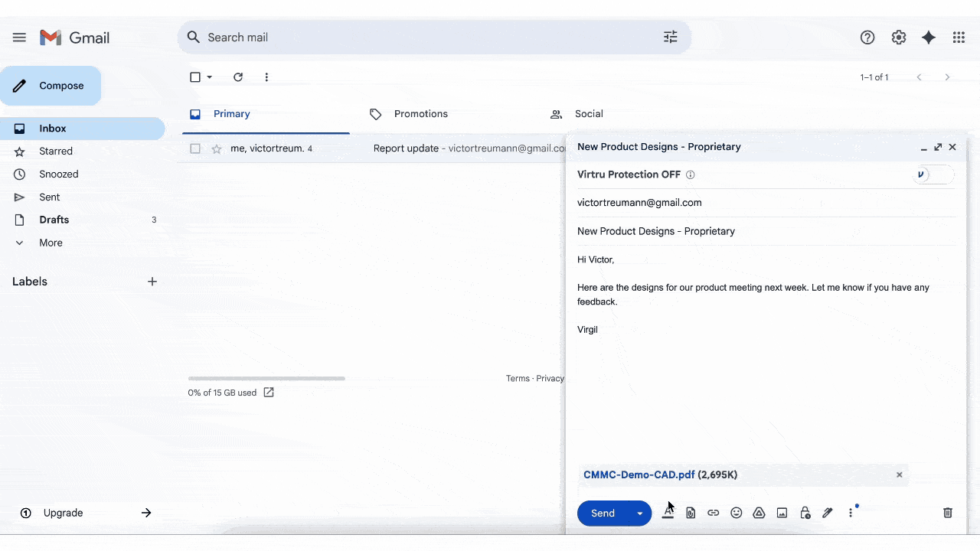Turn on the Virtru Protection toggle
The height and width of the screenshot is (551, 980).
(x=933, y=174)
